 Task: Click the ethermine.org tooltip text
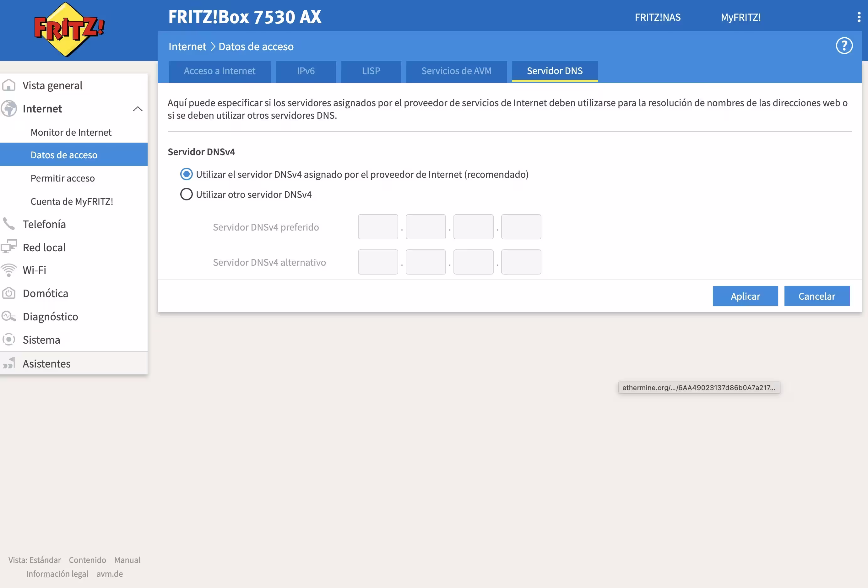(x=699, y=387)
